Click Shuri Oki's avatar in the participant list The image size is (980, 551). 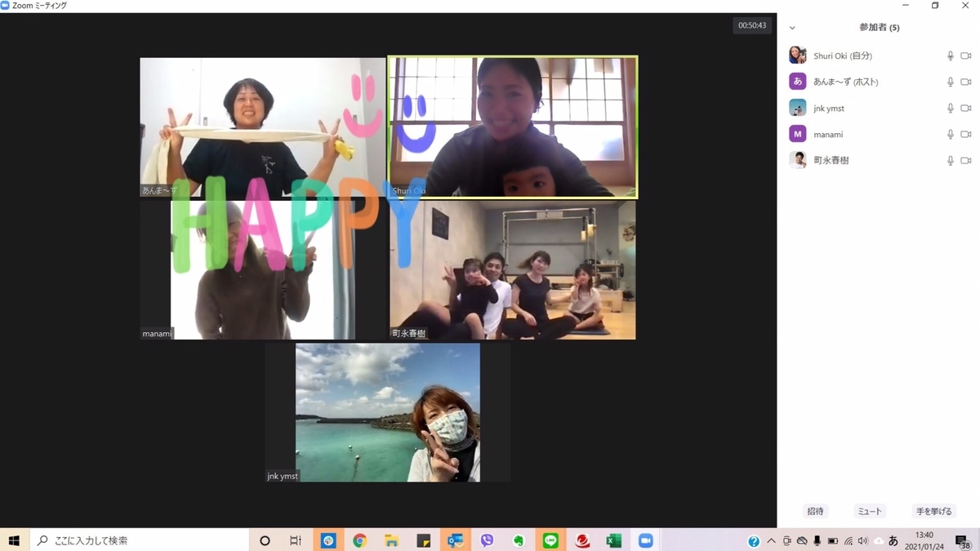(x=798, y=56)
